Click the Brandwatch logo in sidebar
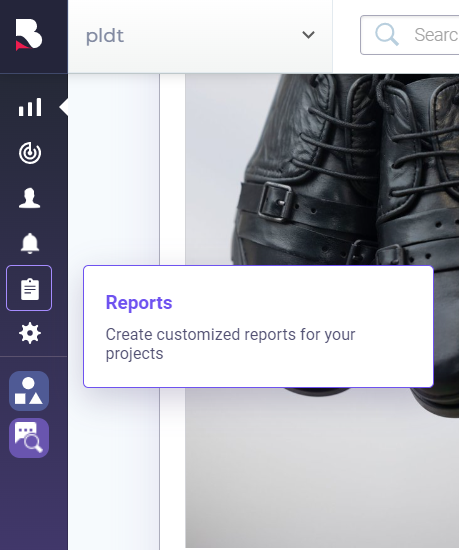Viewport: 459px width, 550px height. point(29,35)
